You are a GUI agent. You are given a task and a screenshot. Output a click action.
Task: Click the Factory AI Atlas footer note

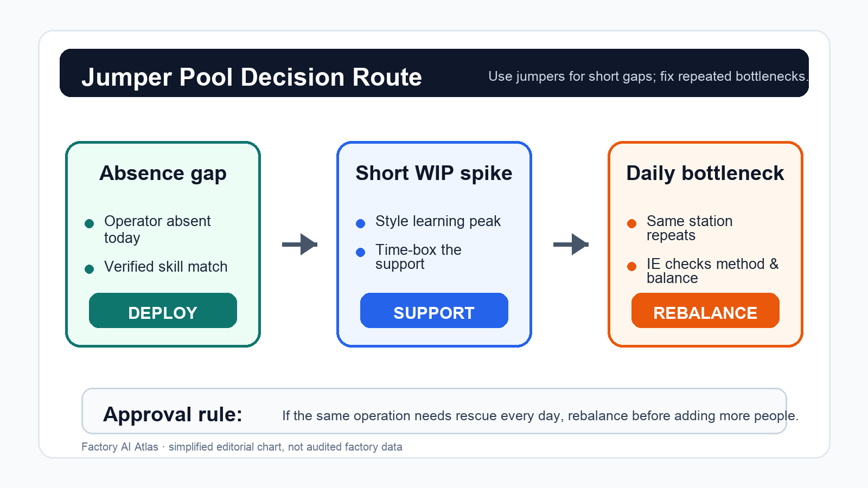(x=242, y=447)
